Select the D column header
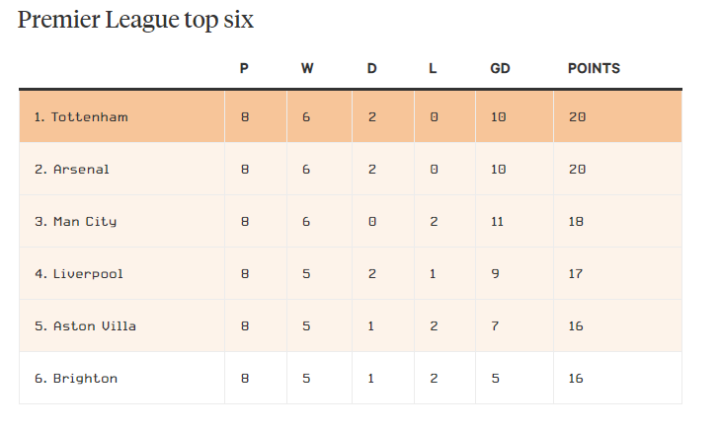The width and height of the screenshot is (720, 429). (372, 69)
